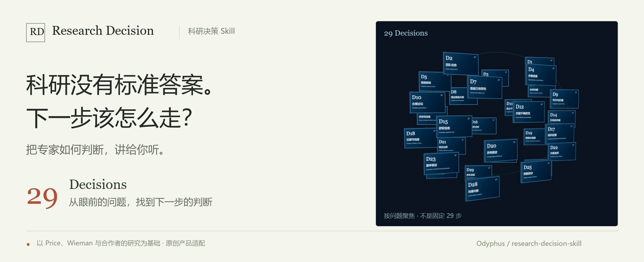Click the 把专家如何判断，讲给你听 tagline
644x262 pixels.
pos(96,150)
